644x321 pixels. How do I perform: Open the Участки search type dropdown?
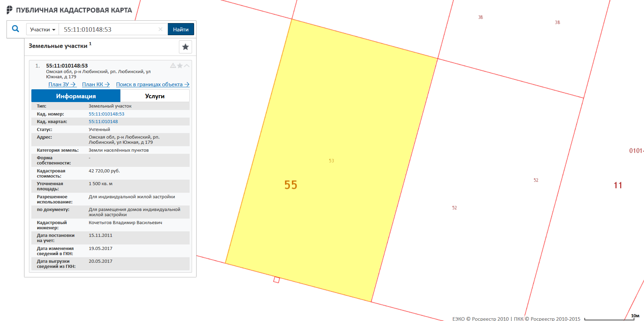tap(42, 29)
